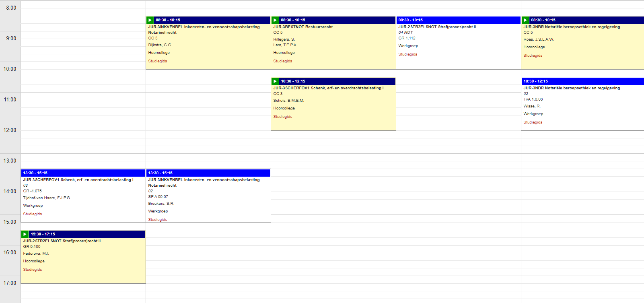
Task: Click play icon on Bestuursrecht lecture
Action: coord(275,20)
